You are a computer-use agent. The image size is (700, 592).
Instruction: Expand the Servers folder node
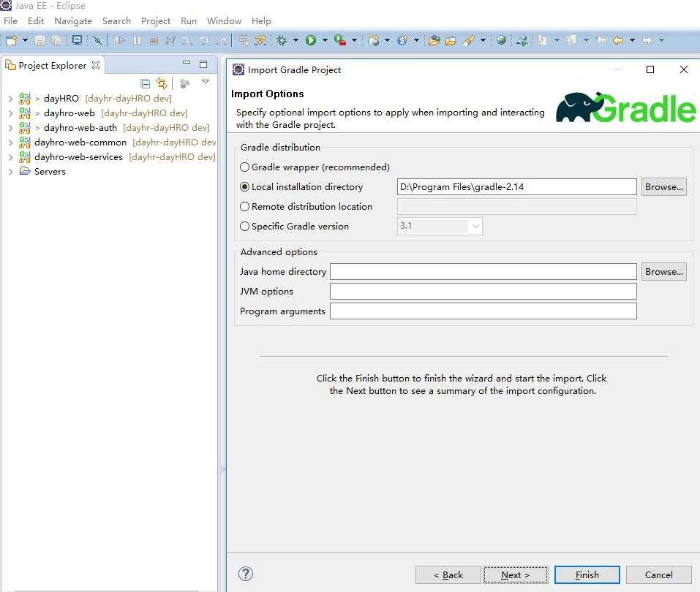(x=11, y=172)
